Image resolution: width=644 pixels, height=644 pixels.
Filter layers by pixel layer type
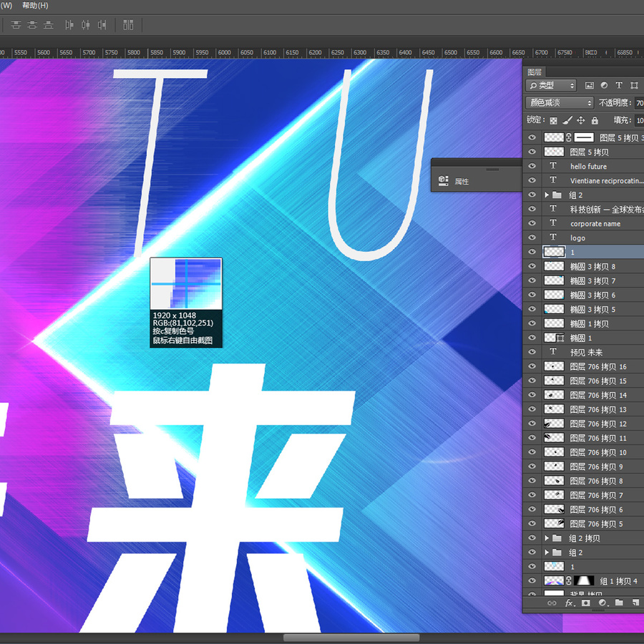click(x=590, y=85)
